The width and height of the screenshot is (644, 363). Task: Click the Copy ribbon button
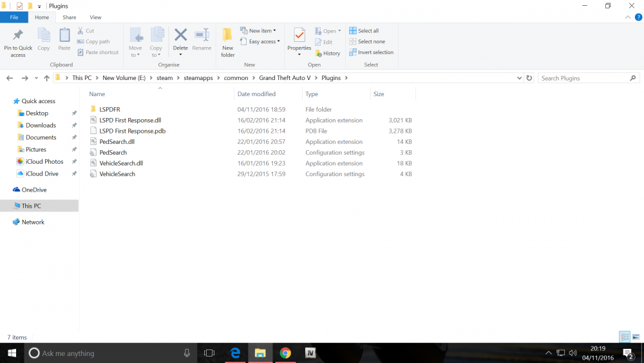(x=44, y=39)
